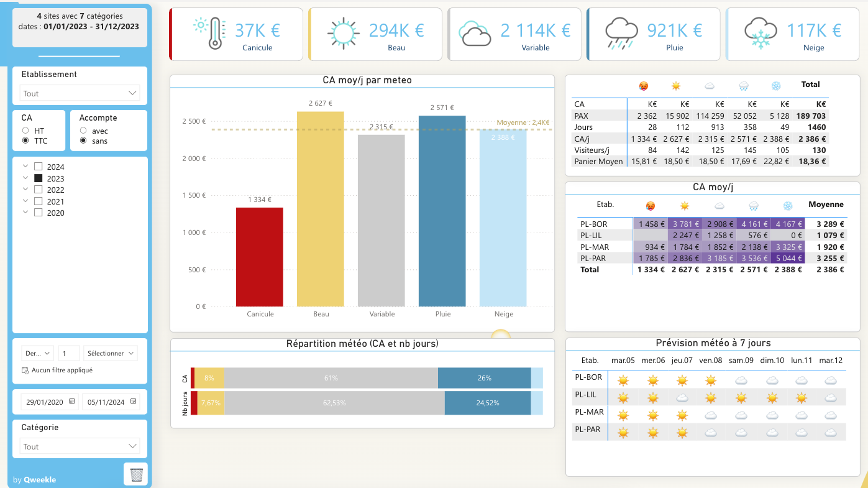Viewport: 868px width, 488px height.
Task: Click the Pluie rain cloud icon
Action: (621, 34)
